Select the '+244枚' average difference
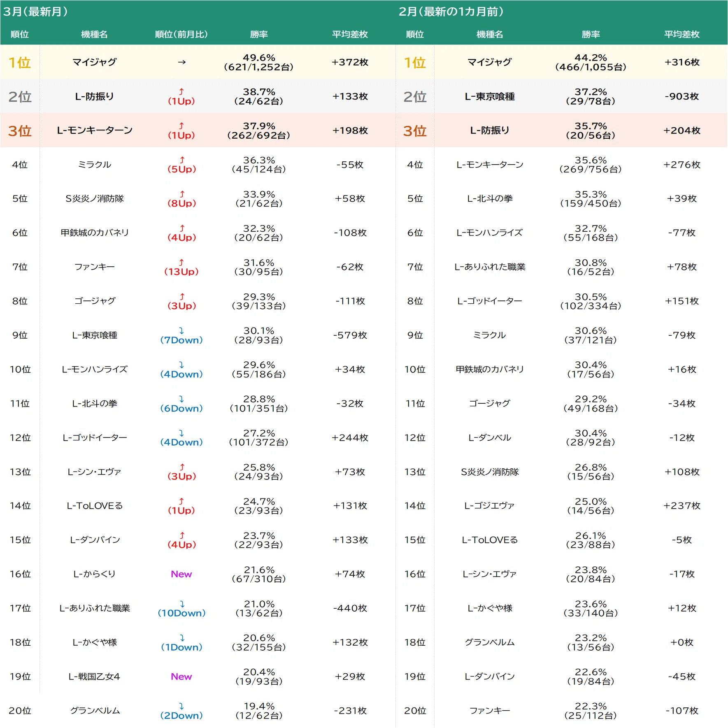This screenshot has height=728, width=728. pos(350,437)
